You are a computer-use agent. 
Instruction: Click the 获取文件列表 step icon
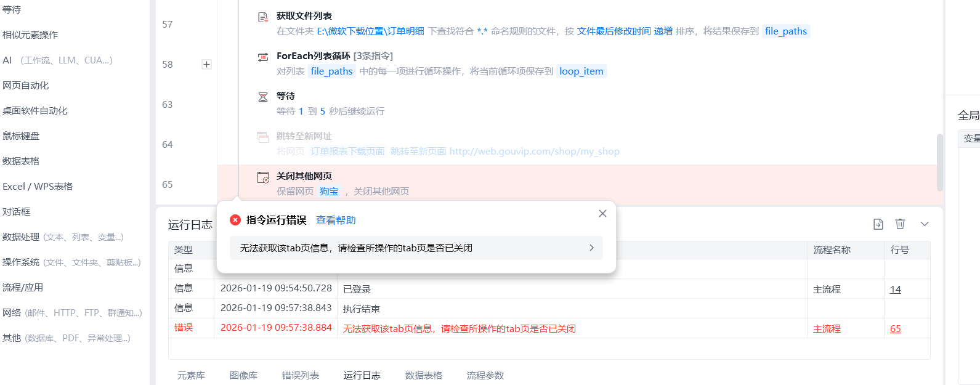pyautogui.click(x=263, y=17)
